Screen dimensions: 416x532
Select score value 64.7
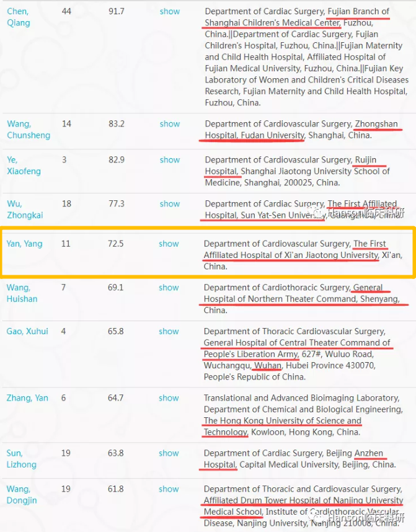click(116, 397)
